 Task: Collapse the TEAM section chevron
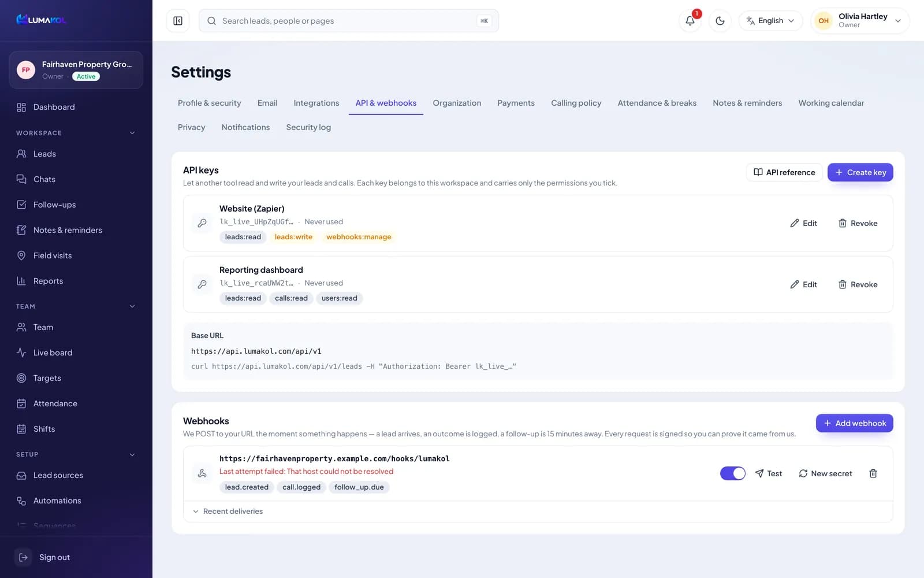click(x=132, y=306)
